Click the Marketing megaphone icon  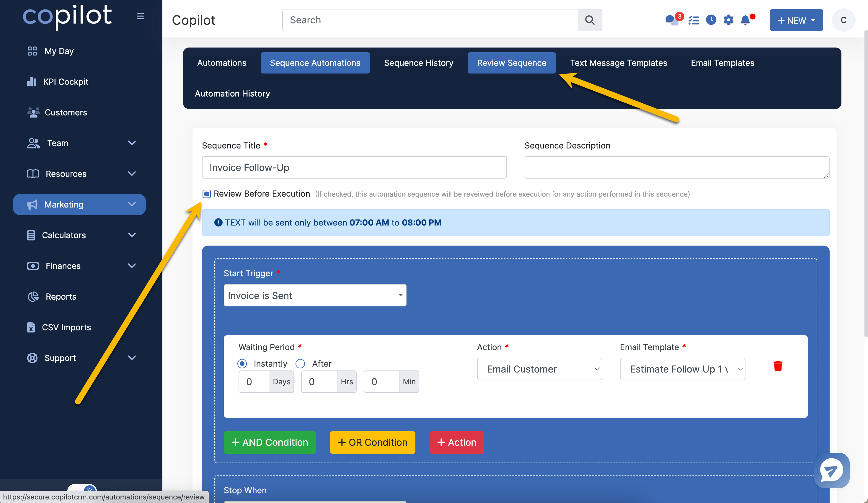(x=32, y=205)
